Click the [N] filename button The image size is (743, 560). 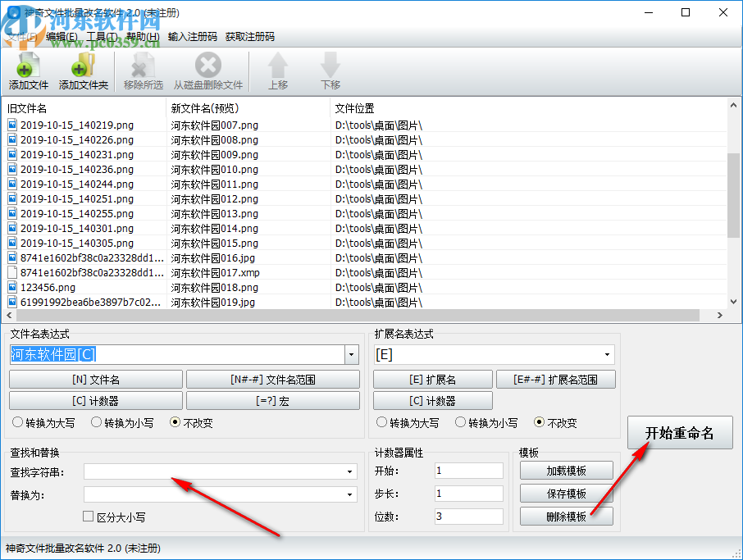pos(96,380)
